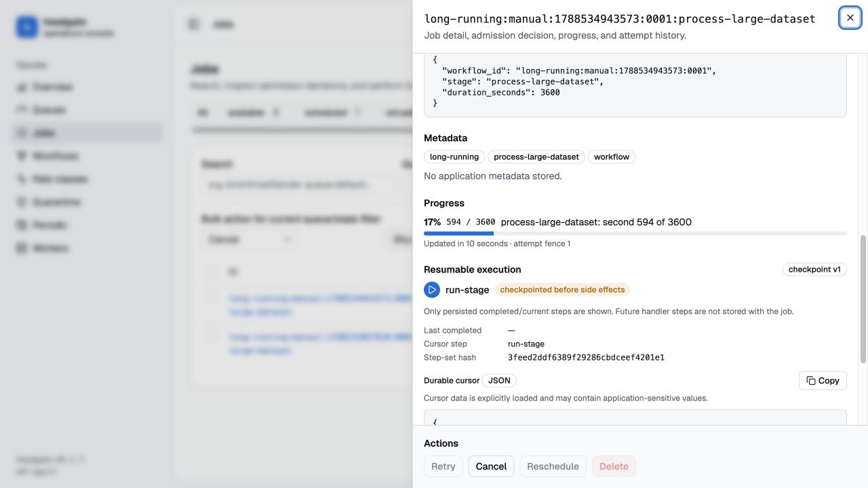
Task: Toggle the sidebar collapse icon in header
Action: tap(194, 24)
